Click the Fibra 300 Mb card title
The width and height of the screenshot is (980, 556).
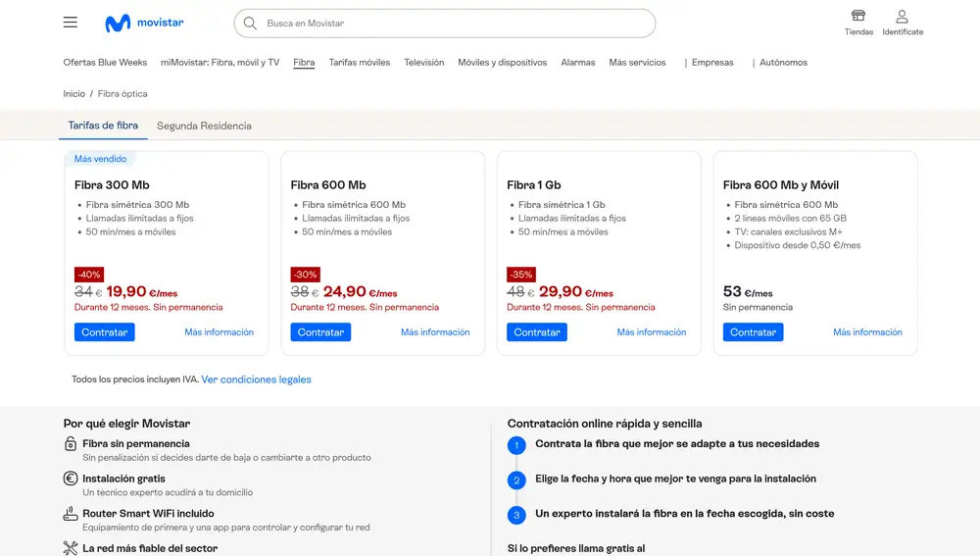click(112, 185)
